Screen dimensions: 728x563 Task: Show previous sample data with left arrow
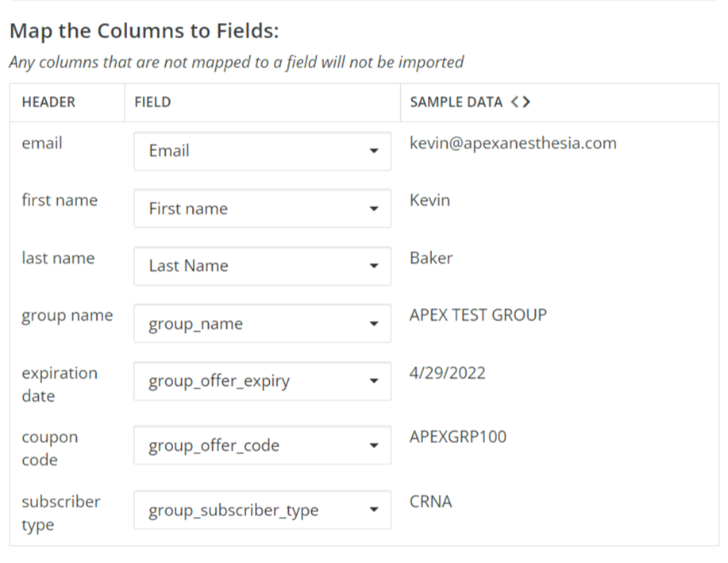click(515, 102)
